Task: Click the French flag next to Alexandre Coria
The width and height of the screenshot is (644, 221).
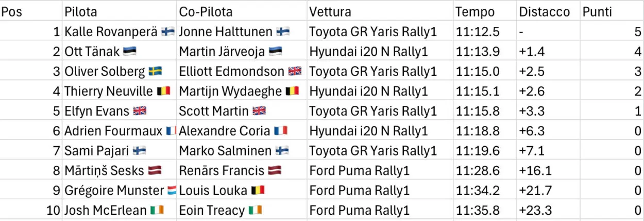Action: 281,131
